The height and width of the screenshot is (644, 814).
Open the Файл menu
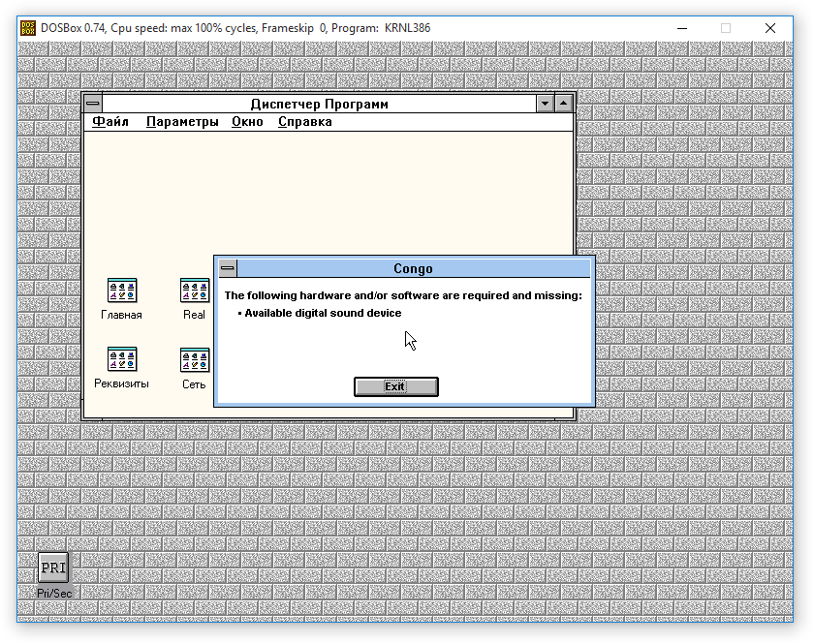(x=110, y=122)
